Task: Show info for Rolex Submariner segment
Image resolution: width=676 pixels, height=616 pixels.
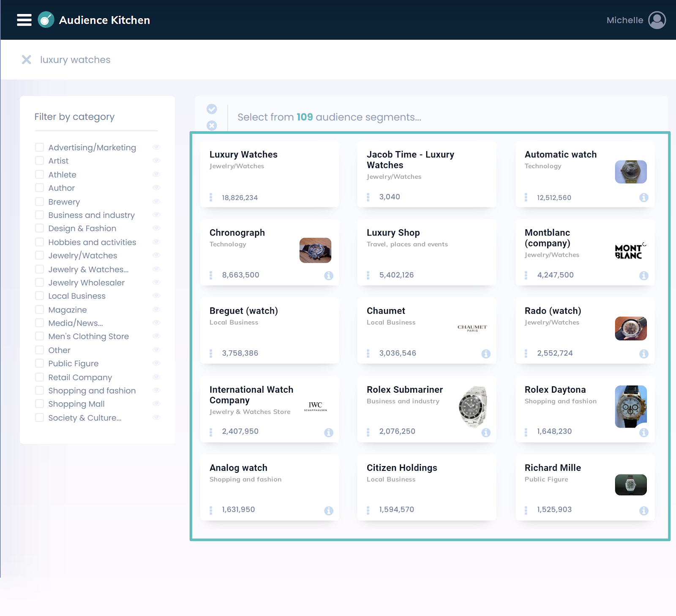Action: [x=486, y=432]
